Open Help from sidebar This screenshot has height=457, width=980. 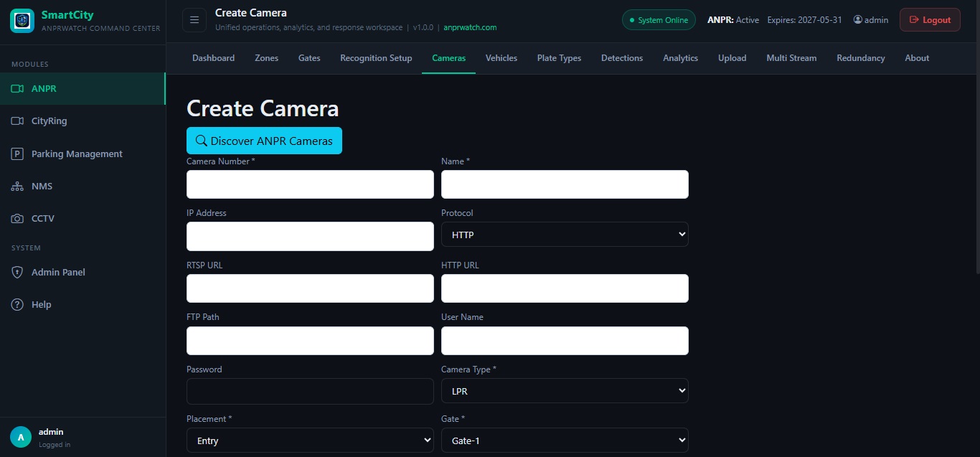coord(83,304)
